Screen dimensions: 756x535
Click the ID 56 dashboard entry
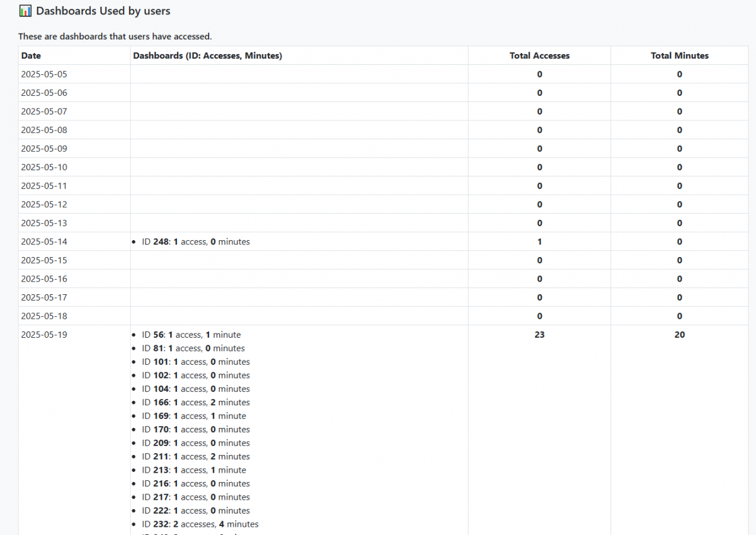(x=191, y=335)
